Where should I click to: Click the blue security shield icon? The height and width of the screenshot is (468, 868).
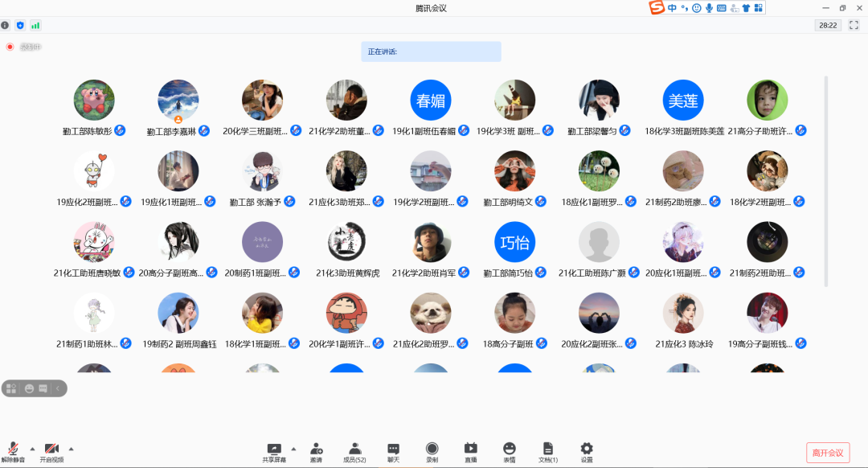coord(20,26)
